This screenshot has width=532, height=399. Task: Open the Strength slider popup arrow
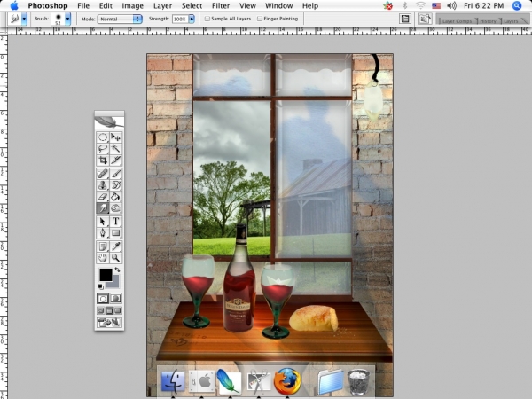pos(192,19)
